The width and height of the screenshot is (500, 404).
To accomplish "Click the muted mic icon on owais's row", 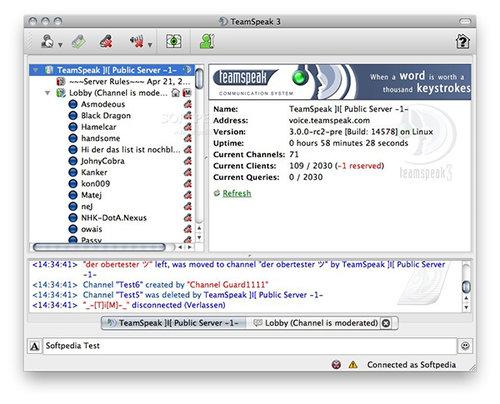I will pos(188,229).
